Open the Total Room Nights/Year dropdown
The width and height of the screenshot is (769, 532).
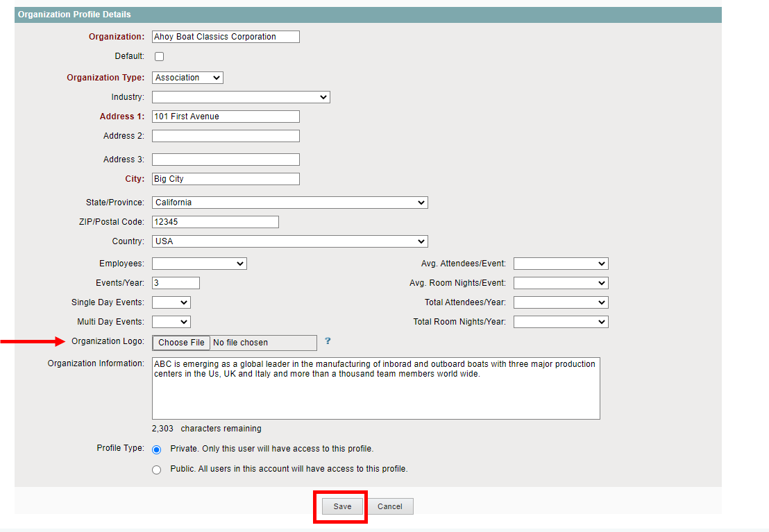pyautogui.click(x=561, y=322)
